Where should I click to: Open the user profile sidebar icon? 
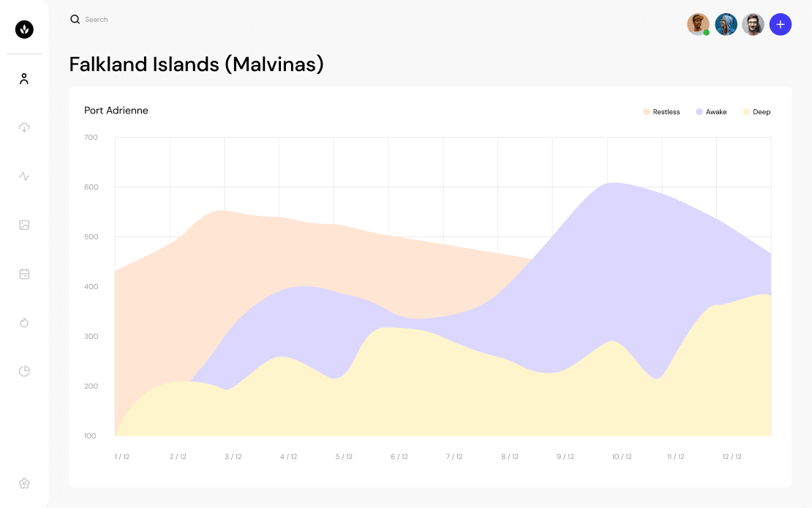(x=24, y=79)
